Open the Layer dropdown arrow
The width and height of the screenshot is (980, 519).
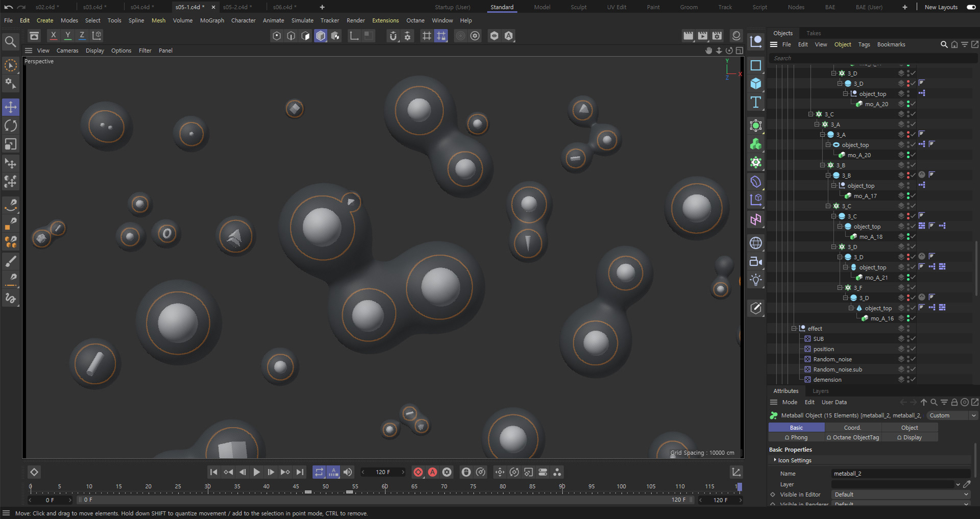[958, 484]
